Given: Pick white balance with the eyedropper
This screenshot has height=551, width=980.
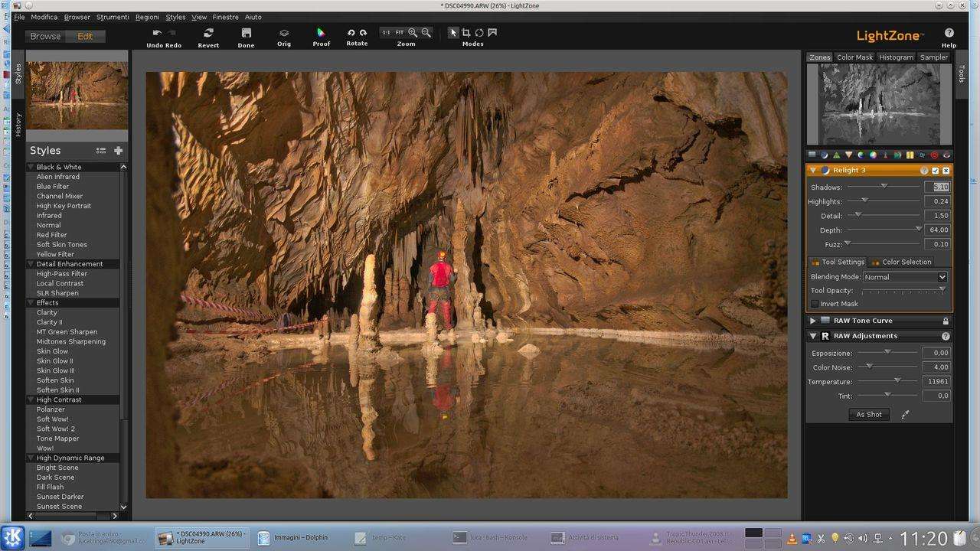Looking at the screenshot, I should coord(905,415).
